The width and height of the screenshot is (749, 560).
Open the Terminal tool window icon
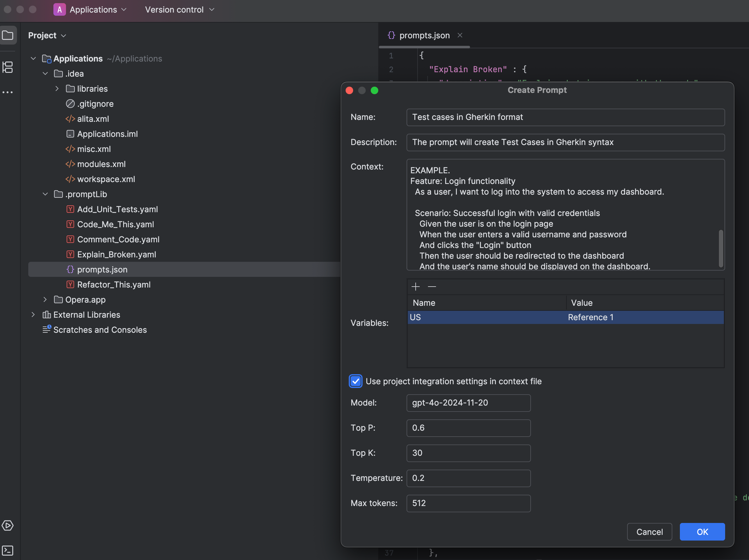click(x=8, y=551)
